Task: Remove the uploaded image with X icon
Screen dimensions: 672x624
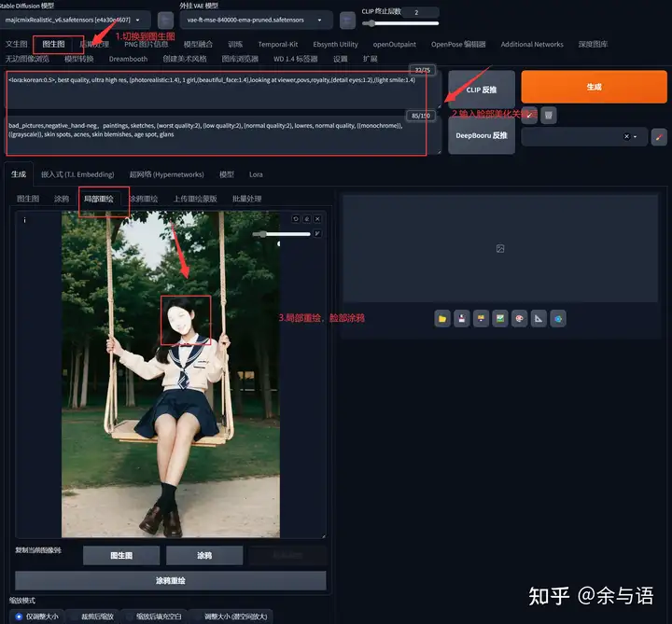Action: [317, 219]
